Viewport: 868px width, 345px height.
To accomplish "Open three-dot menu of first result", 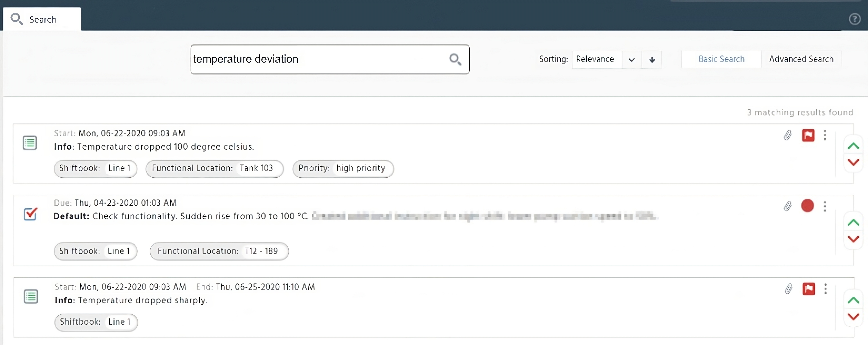I will [825, 135].
